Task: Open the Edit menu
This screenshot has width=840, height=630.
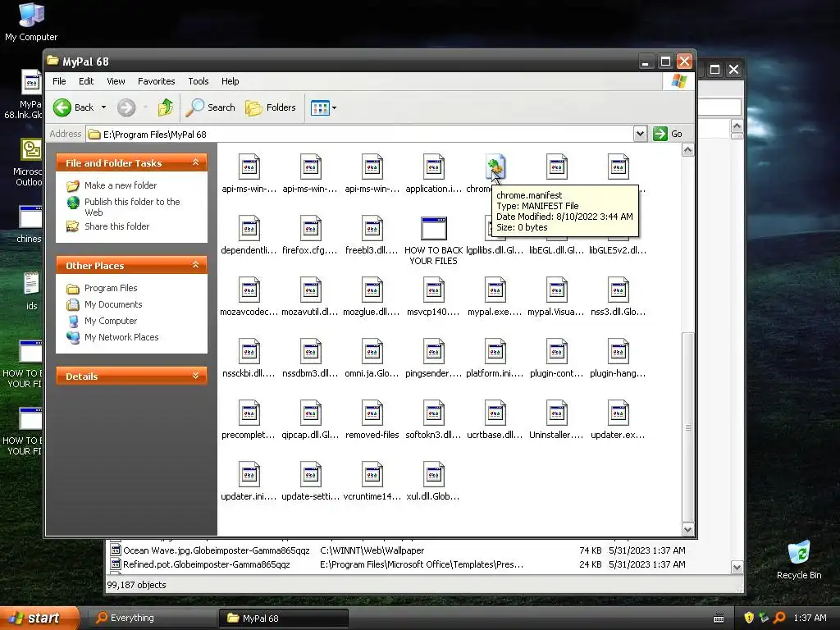Action: pos(86,81)
